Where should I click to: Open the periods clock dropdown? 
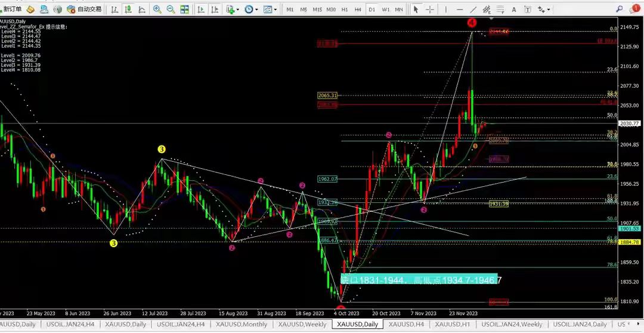(x=251, y=9)
